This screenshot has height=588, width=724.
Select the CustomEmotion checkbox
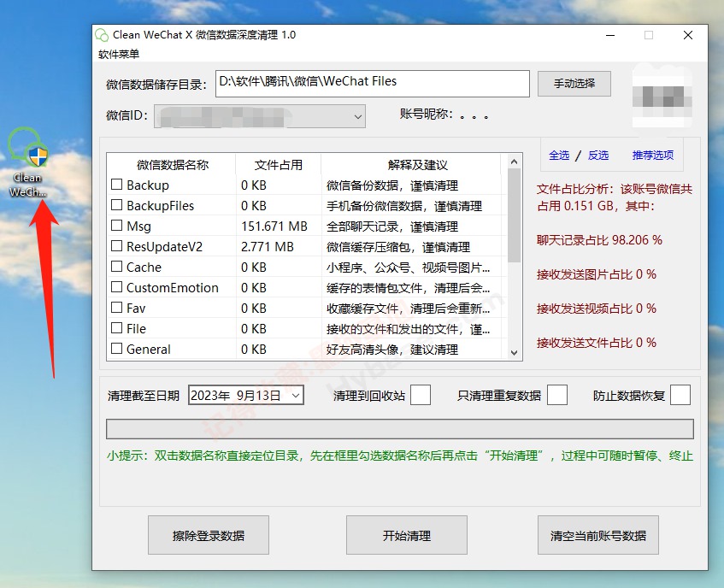117,287
